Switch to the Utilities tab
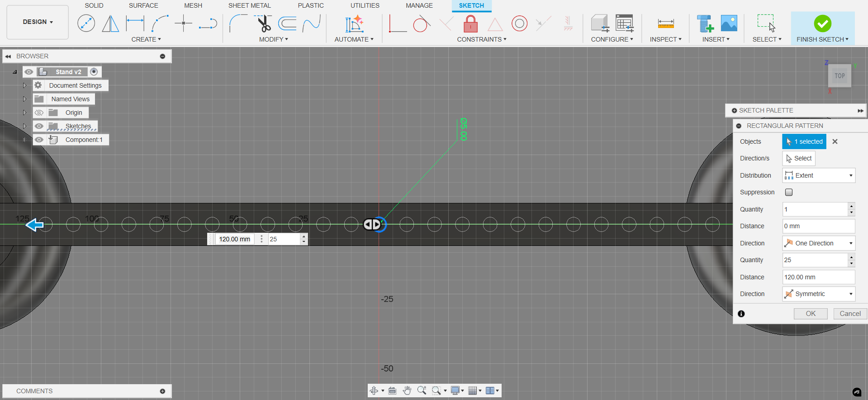The image size is (868, 400). [365, 5]
